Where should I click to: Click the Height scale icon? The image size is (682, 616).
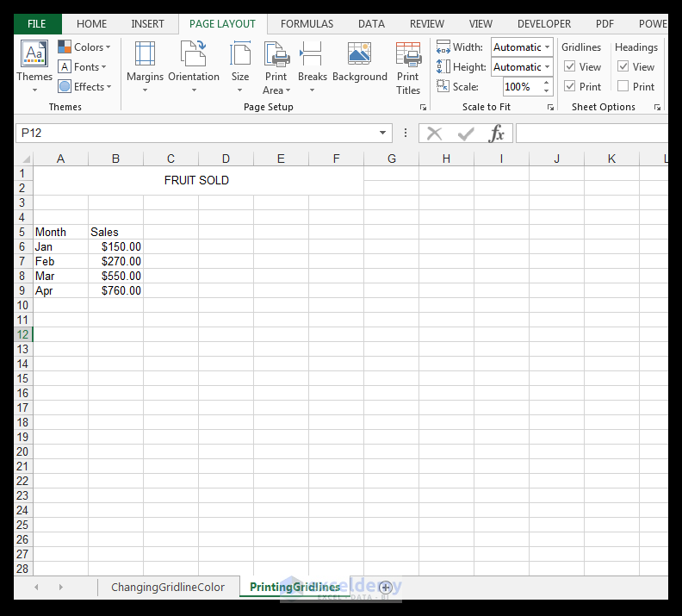coord(443,67)
